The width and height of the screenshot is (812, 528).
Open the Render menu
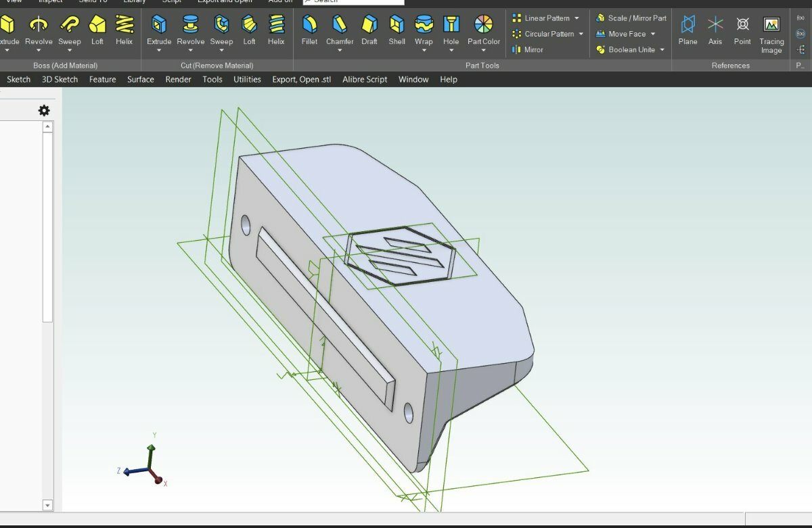point(179,79)
